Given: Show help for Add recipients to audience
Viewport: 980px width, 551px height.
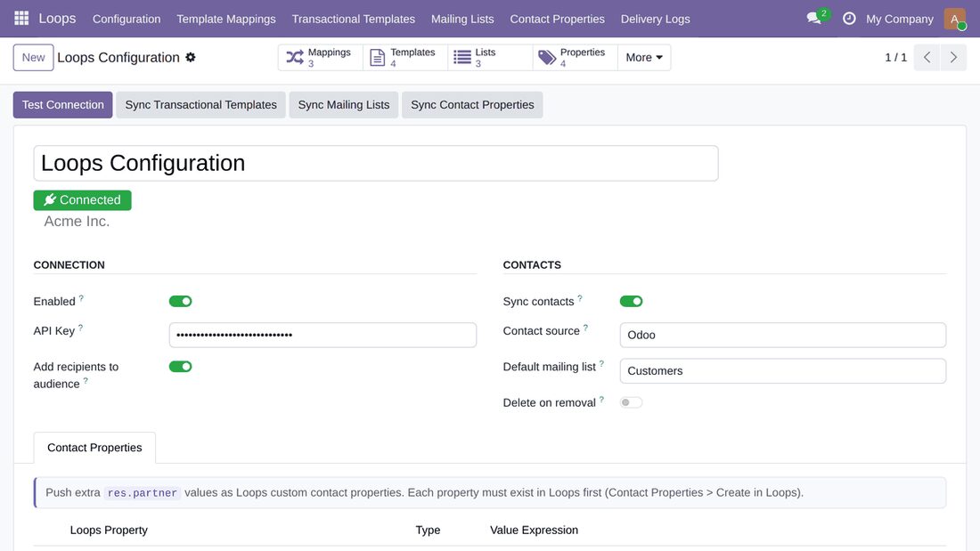Looking at the screenshot, I should click(x=86, y=381).
